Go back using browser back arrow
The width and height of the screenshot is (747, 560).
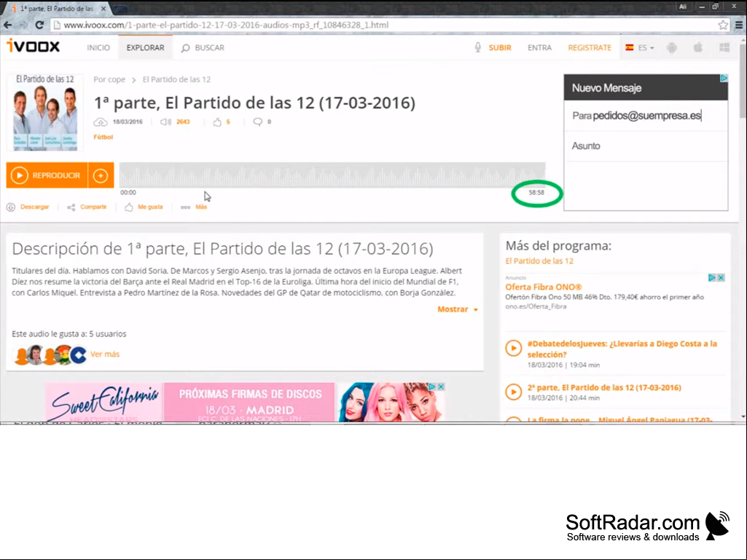8,25
